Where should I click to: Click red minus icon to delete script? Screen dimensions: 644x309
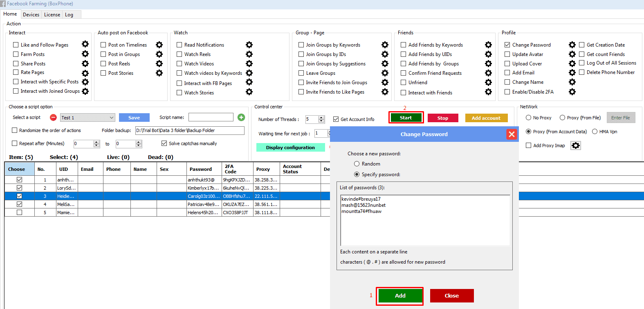[53, 117]
